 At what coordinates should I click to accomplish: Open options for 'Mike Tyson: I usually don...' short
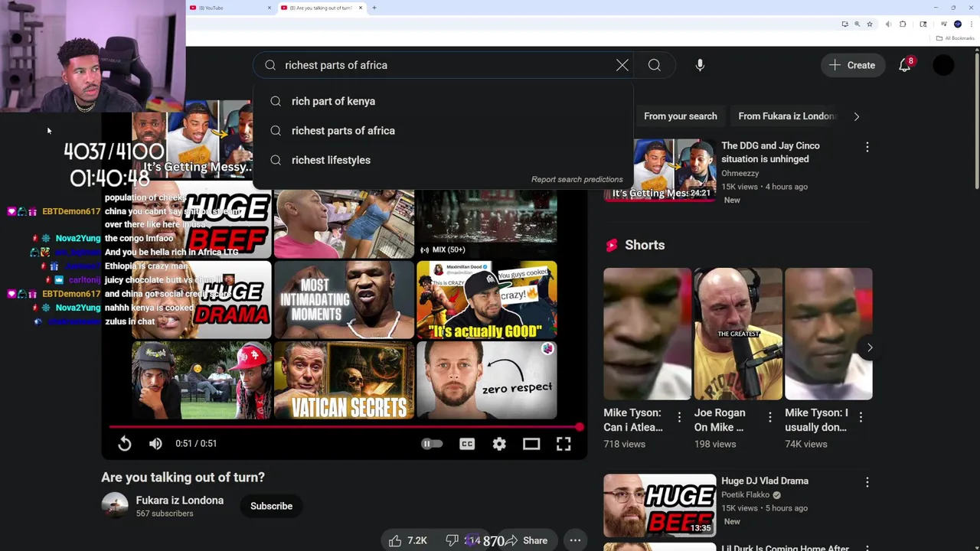[x=861, y=416]
